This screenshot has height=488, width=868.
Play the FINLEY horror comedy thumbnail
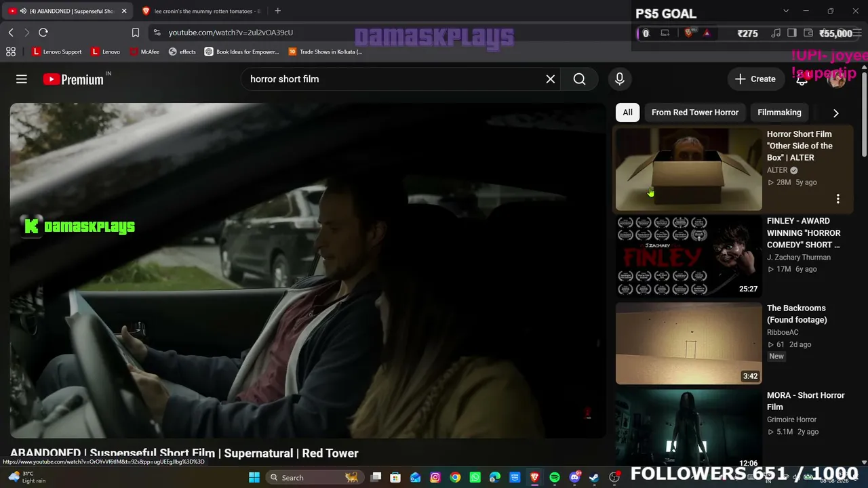click(689, 256)
